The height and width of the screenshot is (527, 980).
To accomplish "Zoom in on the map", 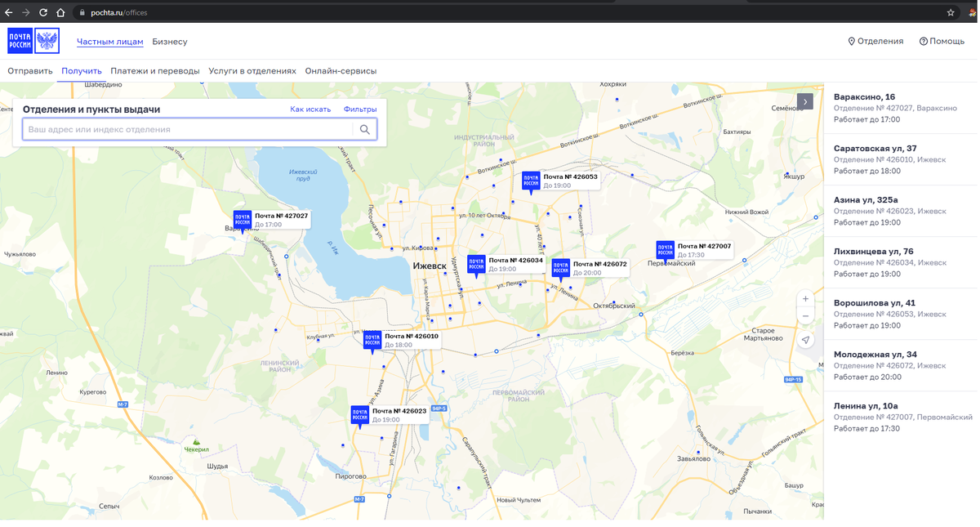I will pos(805,299).
